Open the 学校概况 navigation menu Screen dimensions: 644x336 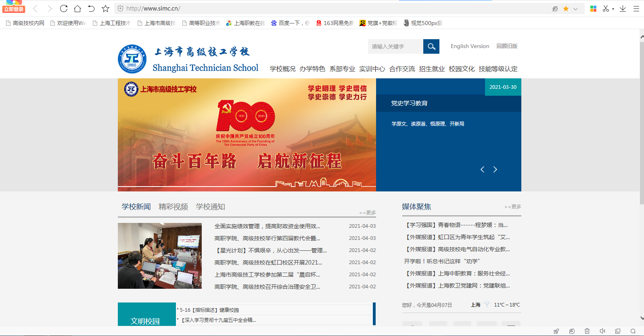282,69
